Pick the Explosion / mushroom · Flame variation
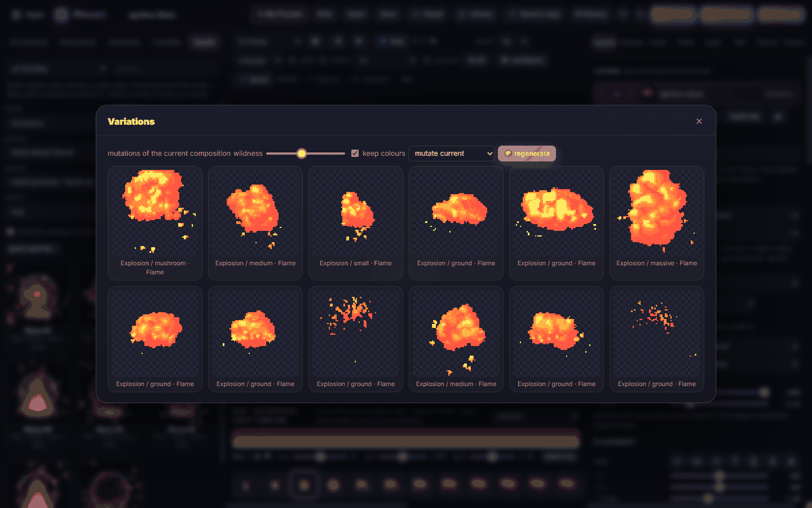812x508 pixels. (155, 223)
